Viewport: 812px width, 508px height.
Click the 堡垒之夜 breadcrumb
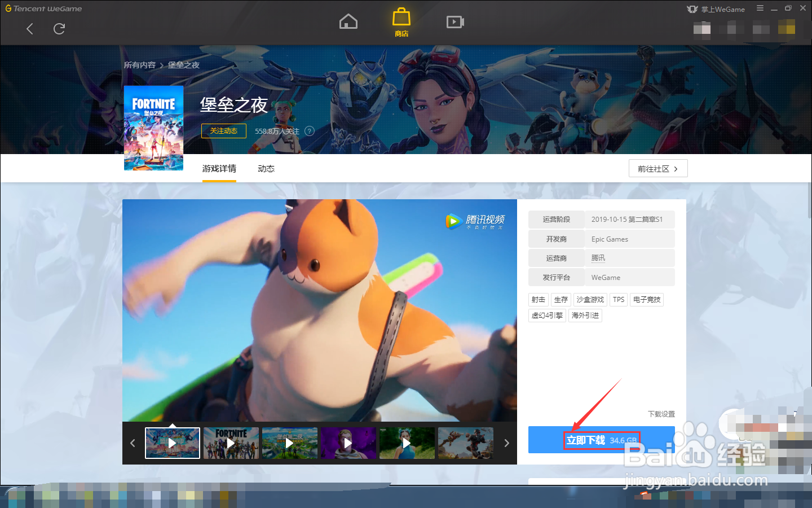point(184,65)
